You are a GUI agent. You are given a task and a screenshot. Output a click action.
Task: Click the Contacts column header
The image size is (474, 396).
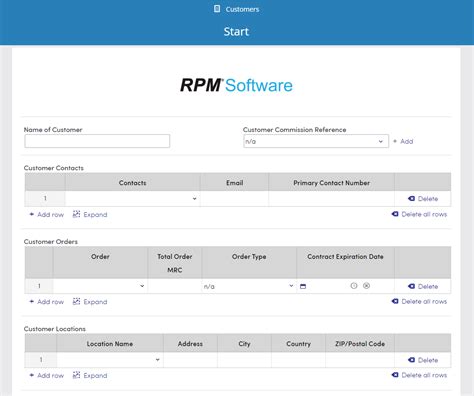click(132, 183)
